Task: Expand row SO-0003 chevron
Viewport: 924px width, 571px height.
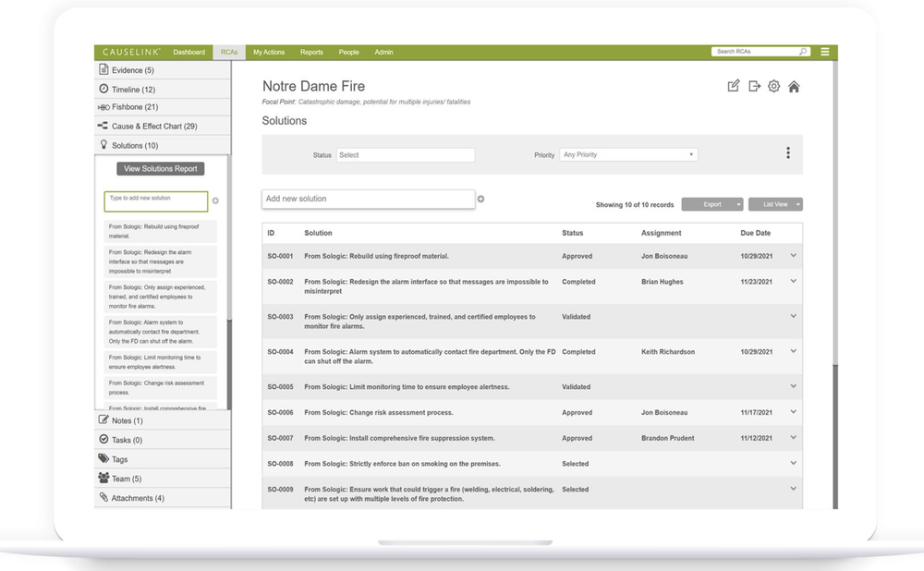Action: 793,316
